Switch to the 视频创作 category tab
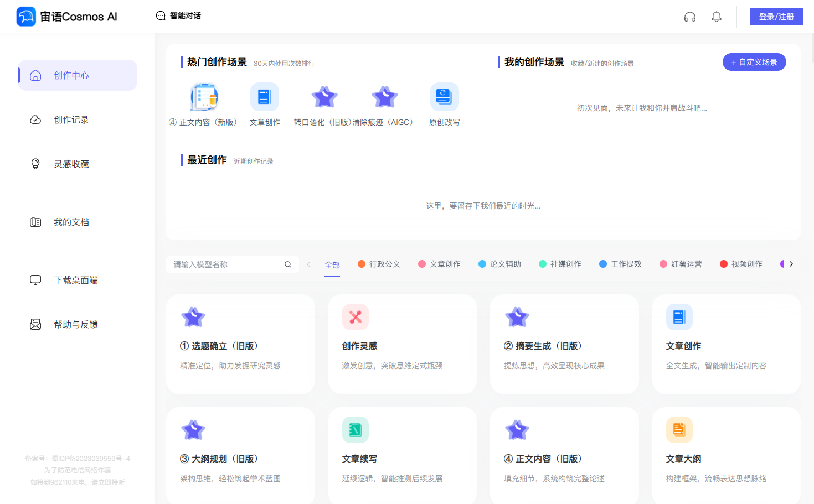 (x=741, y=264)
